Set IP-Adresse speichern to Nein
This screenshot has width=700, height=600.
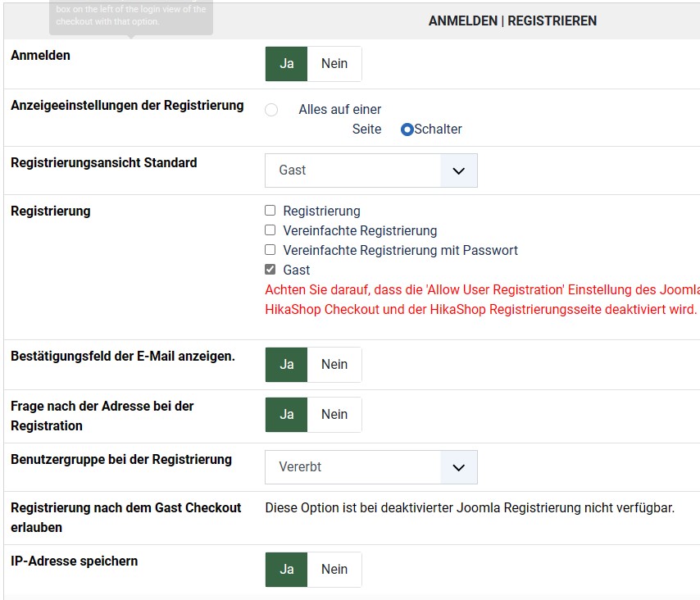pos(334,570)
